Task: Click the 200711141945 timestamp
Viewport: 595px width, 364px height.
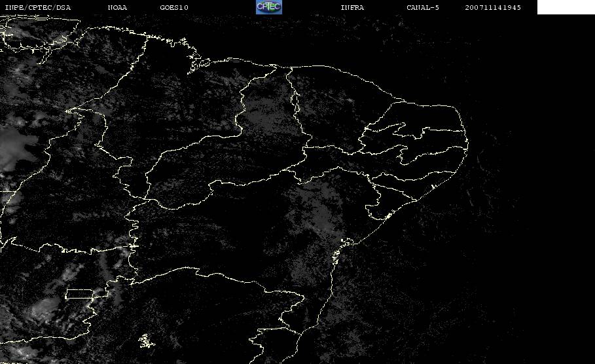Action: (493, 8)
